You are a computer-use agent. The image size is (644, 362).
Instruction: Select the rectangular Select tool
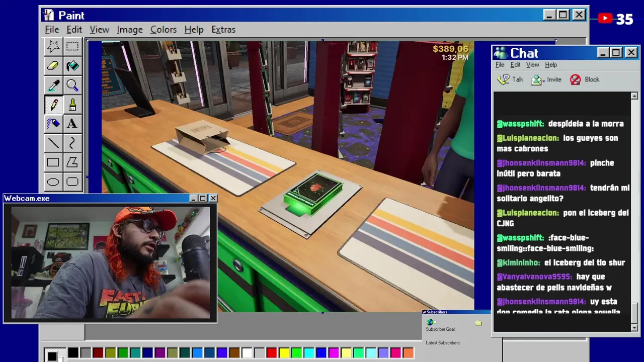(x=72, y=47)
